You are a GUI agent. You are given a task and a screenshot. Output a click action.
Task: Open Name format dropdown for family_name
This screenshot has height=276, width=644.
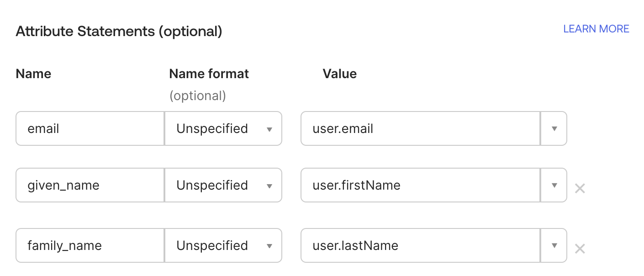[223, 246]
